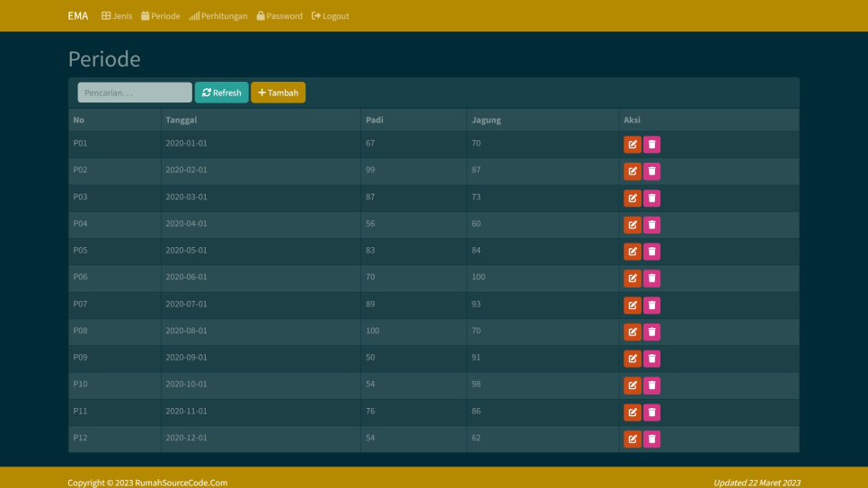
Task: Edit the P03 period row
Action: click(x=633, y=199)
